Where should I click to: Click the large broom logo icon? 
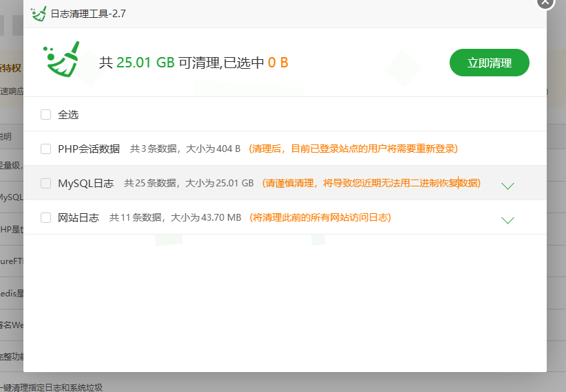click(62, 59)
